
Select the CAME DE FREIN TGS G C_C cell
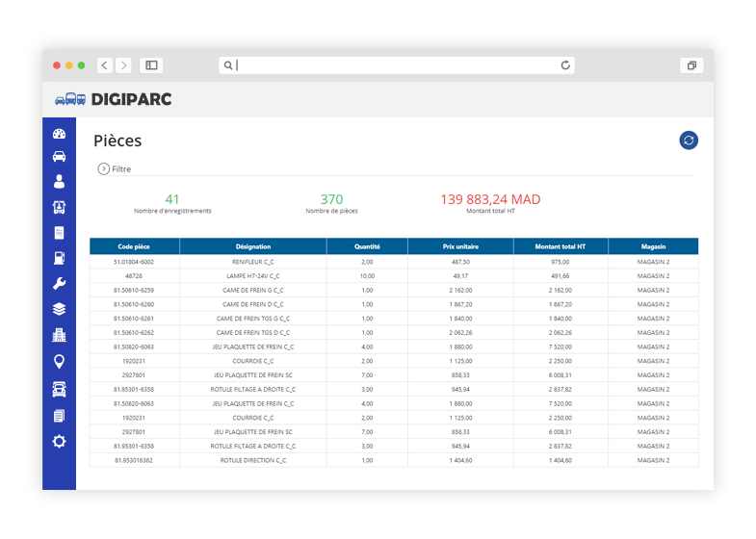point(253,319)
